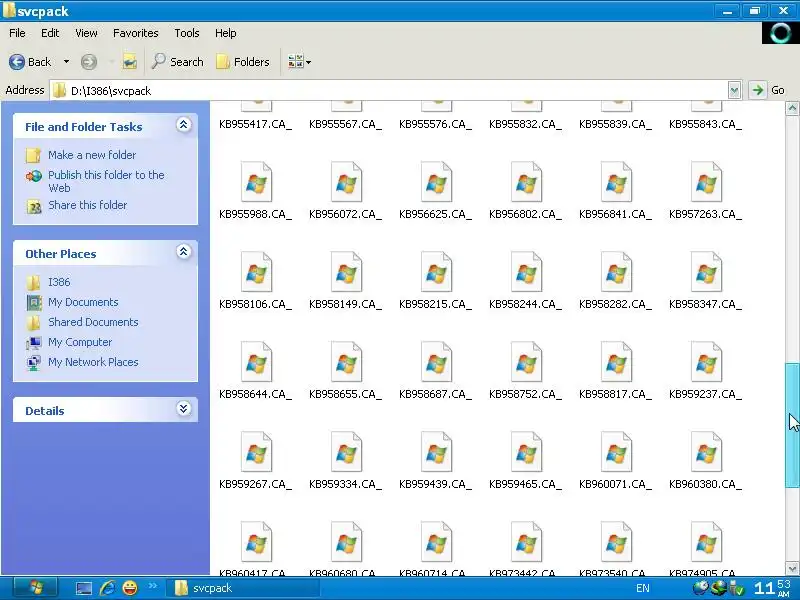Expand the Details panel
Image resolution: width=800 pixels, height=600 pixels.
(x=183, y=409)
